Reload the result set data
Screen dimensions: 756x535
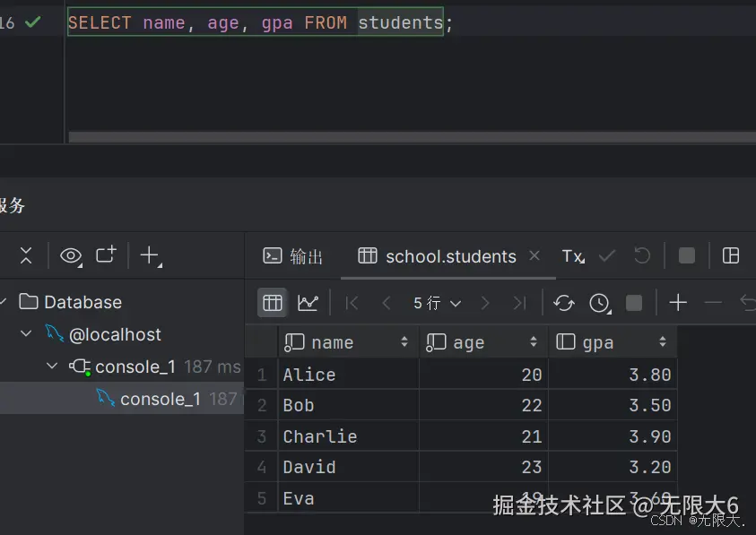tap(564, 303)
